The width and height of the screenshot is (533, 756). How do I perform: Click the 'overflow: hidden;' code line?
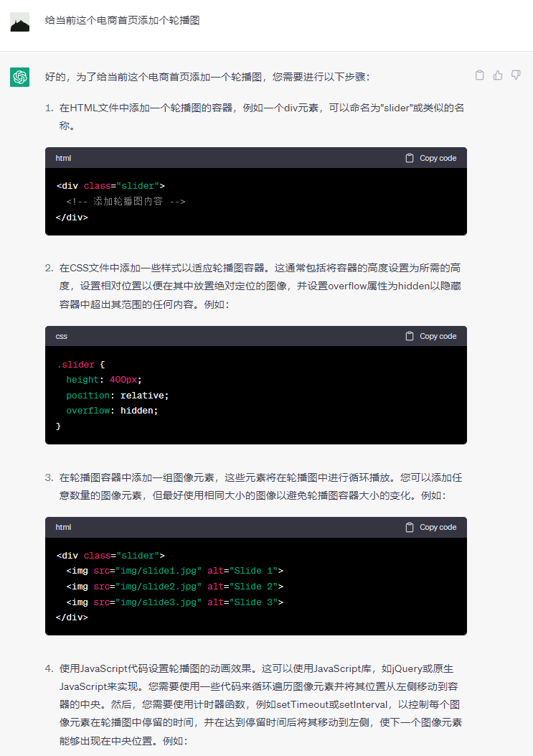click(111, 411)
